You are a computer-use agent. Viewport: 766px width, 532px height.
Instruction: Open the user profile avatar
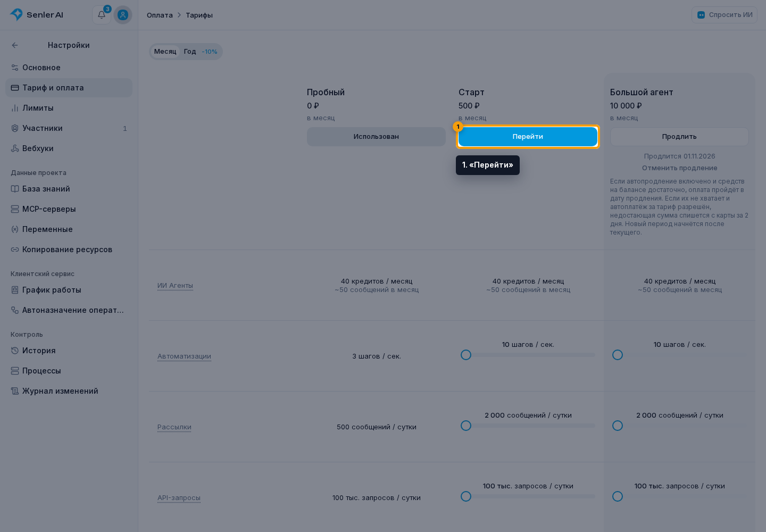(123, 15)
